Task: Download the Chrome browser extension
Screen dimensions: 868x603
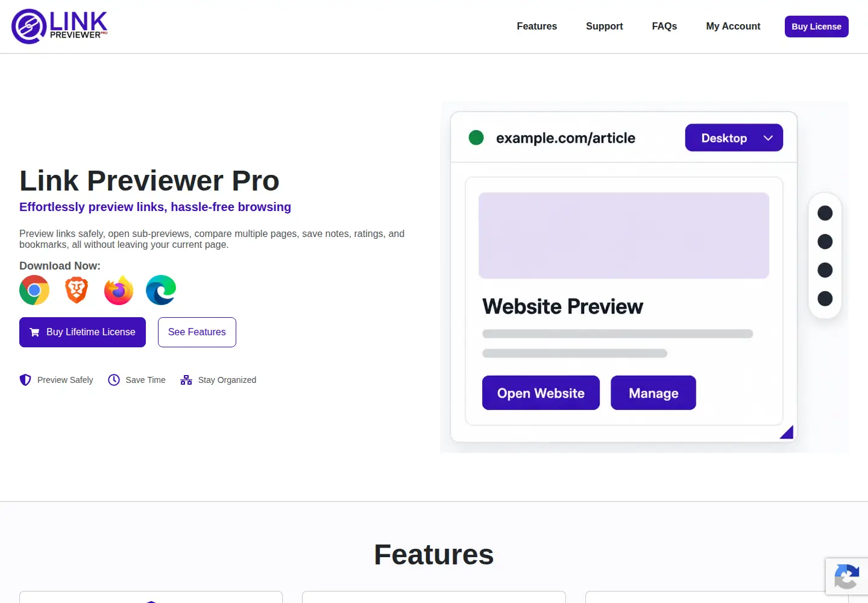Action: pyautogui.click(x=34, y=290)
